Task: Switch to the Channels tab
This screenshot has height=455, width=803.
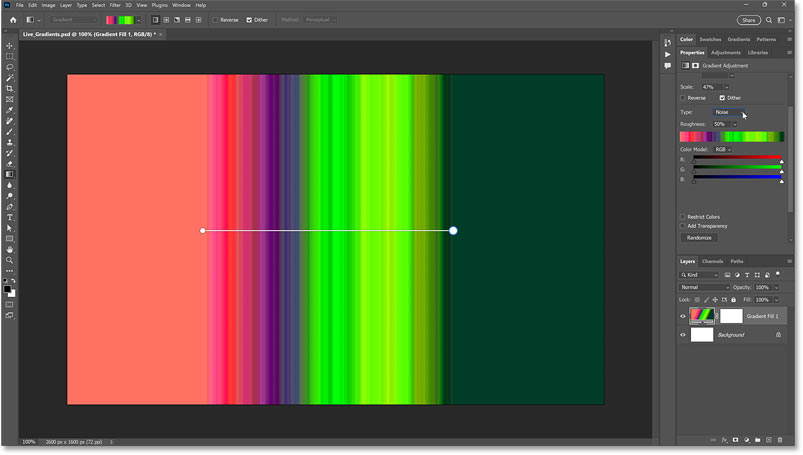Action: click(712, 261)
